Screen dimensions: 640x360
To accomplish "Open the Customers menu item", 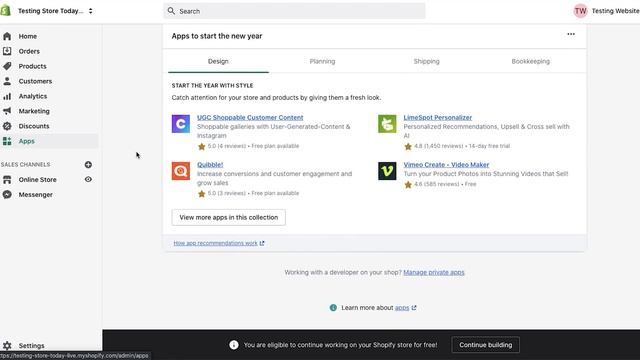I will click(x=35, y=81).
